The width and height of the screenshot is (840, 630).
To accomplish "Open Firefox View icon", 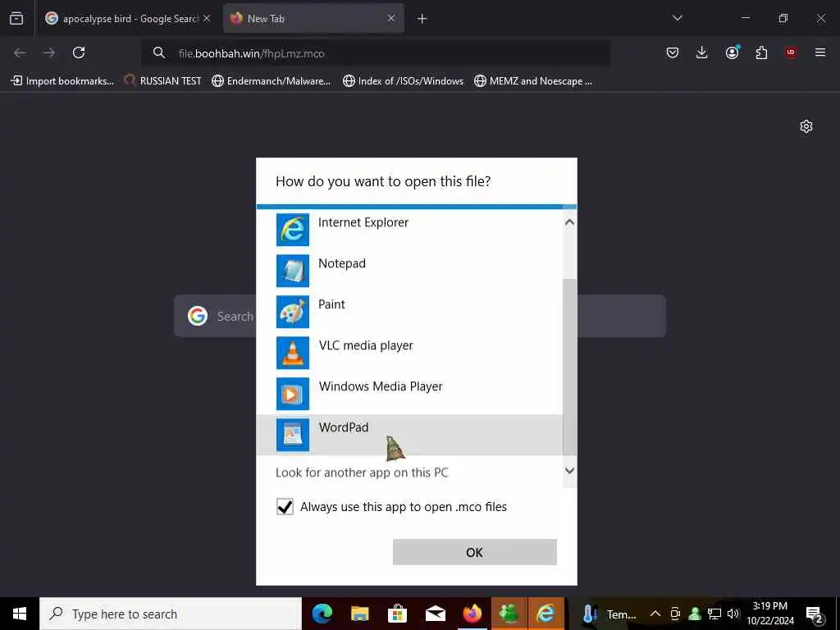I will click(x=16, y=19).
